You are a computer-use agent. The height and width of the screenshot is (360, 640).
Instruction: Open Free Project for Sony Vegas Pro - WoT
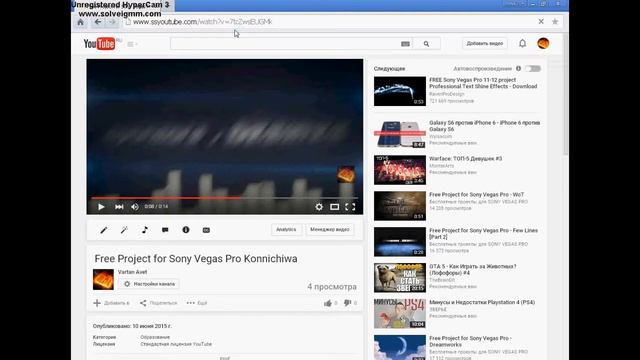point(476,194)
